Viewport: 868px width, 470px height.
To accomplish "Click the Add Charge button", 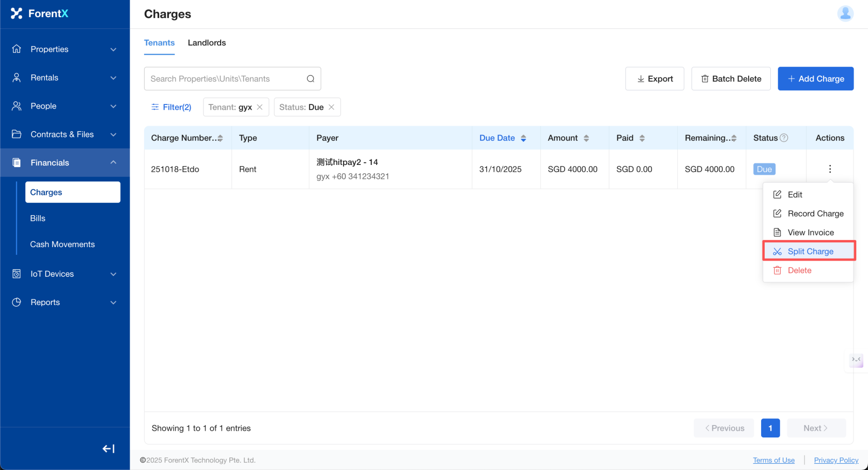I will [x=815, y=79].
